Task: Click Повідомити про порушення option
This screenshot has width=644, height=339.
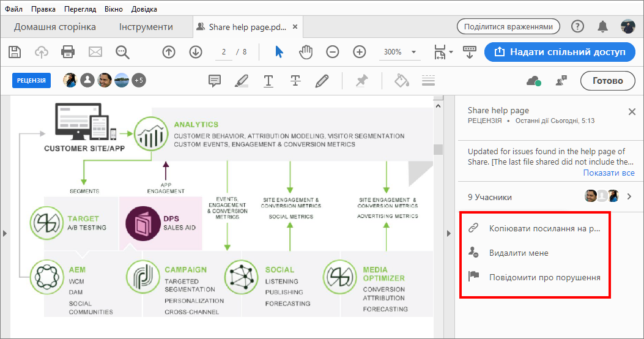Action: [535, 277]
